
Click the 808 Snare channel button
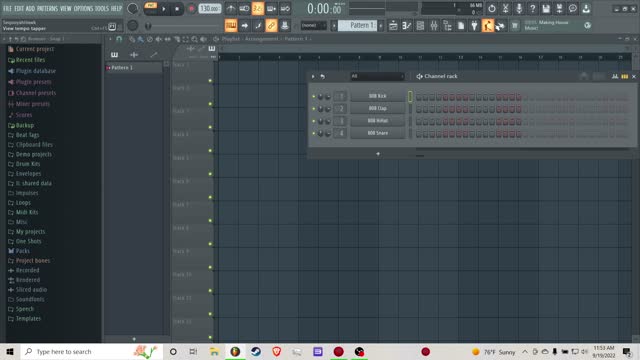point(378,133)
